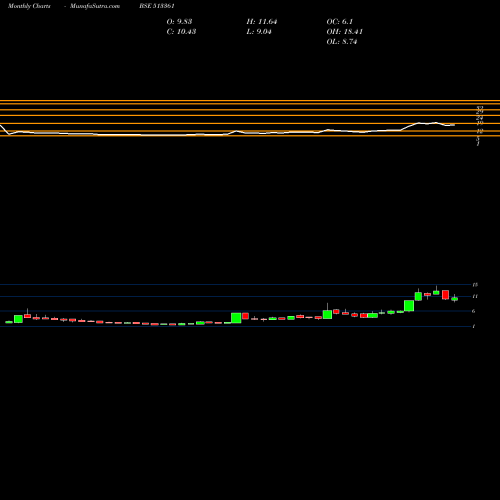
Task: Click candlestick axis label '11'
Action: [475, 296]
